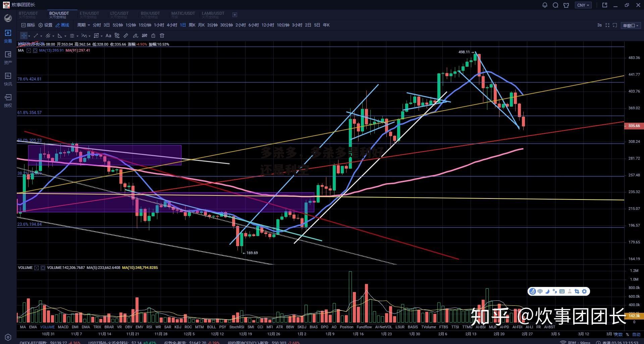The image size is (644, 344).
Task: Click the pattern brush drawing tool
Action: 117,36
